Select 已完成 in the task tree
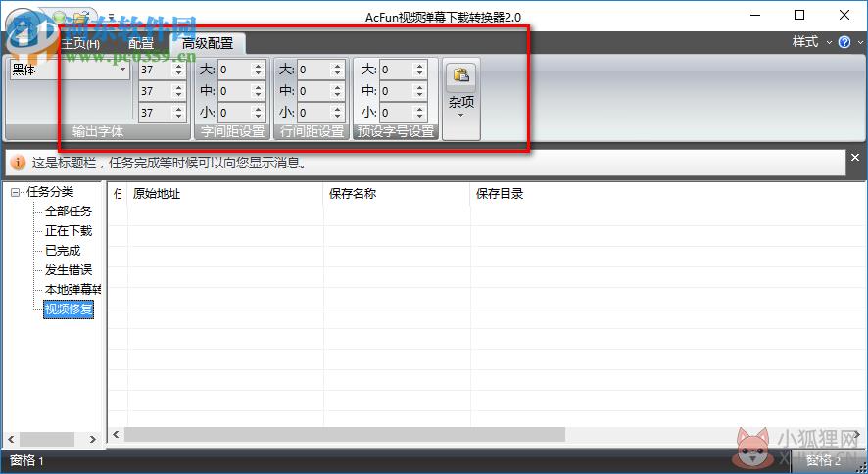The image size is (868, 474). [63, 251]
